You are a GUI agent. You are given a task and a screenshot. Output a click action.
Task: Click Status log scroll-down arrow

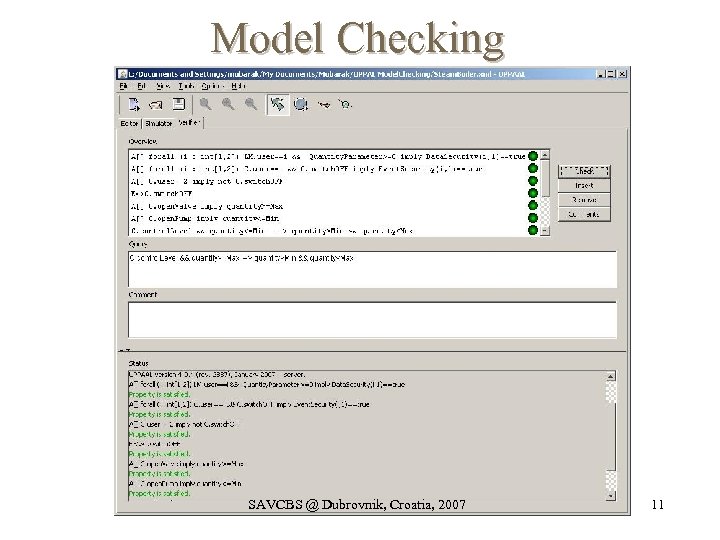pyautogui.click(x=611, y=496)
